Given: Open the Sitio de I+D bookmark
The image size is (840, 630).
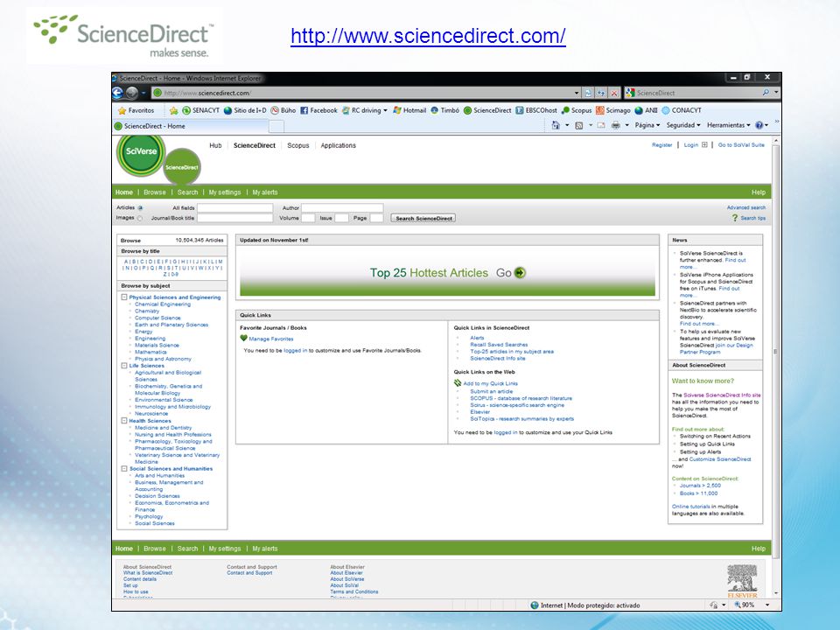Looking at the screenshot, I should (245, 110).
